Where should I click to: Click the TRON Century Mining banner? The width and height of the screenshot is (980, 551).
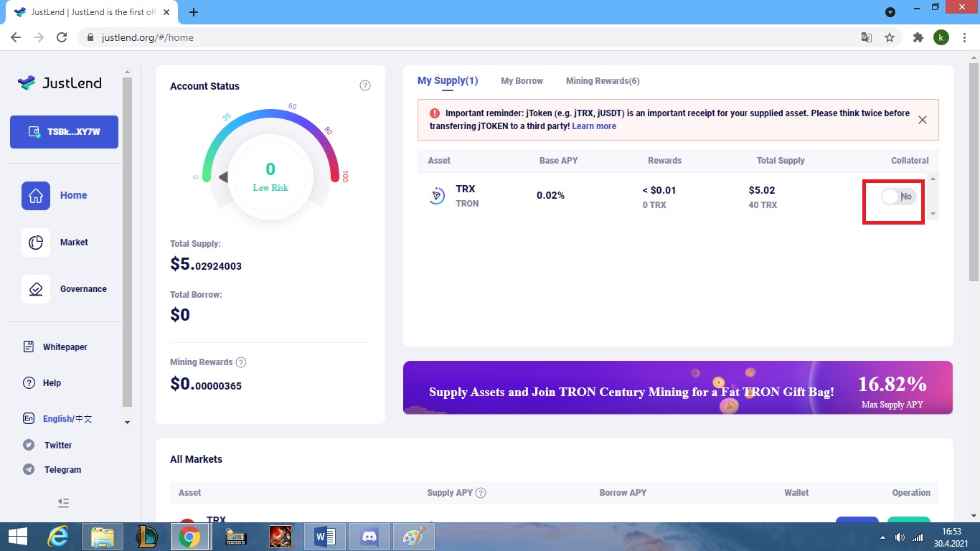tap(678, 387)
